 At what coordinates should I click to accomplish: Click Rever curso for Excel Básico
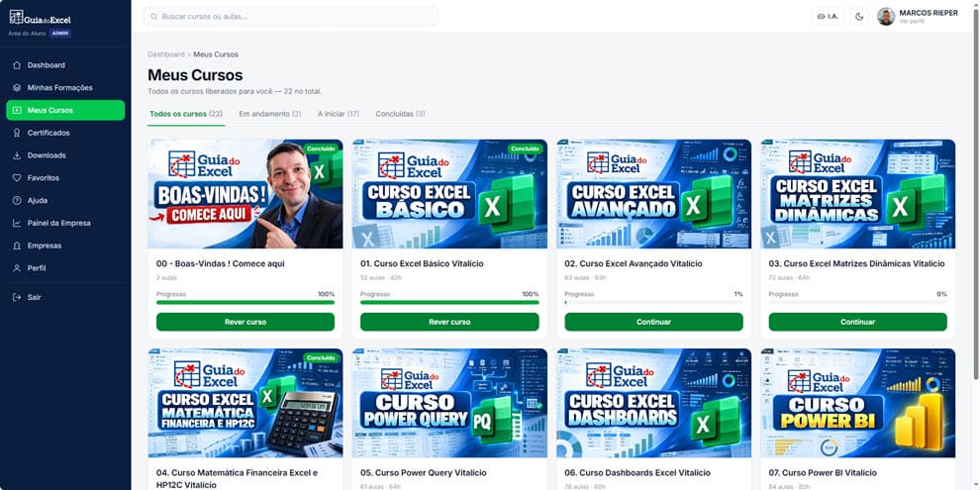point(449,322)
